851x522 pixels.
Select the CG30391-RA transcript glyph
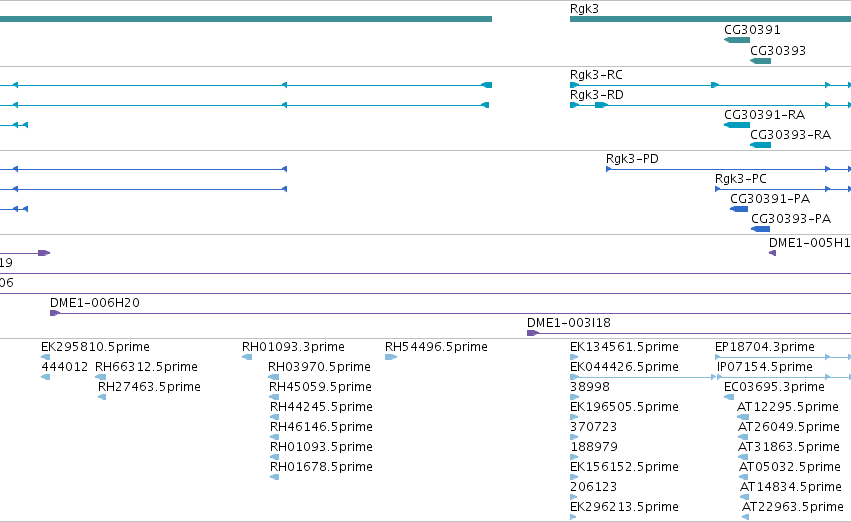pos(736,125)
